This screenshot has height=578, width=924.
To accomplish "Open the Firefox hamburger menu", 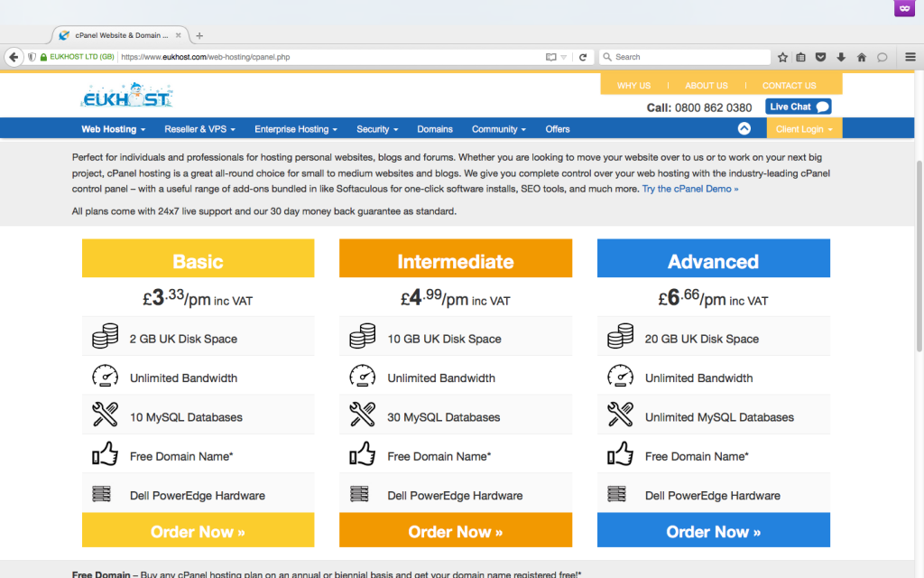I will pyautogui.click(x=910, y=57).
